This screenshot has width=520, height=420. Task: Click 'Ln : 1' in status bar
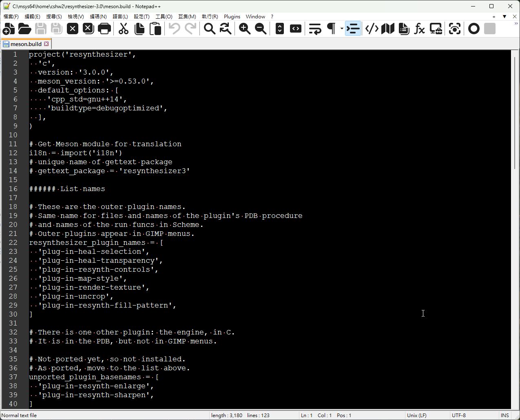(x=307, y=416)
